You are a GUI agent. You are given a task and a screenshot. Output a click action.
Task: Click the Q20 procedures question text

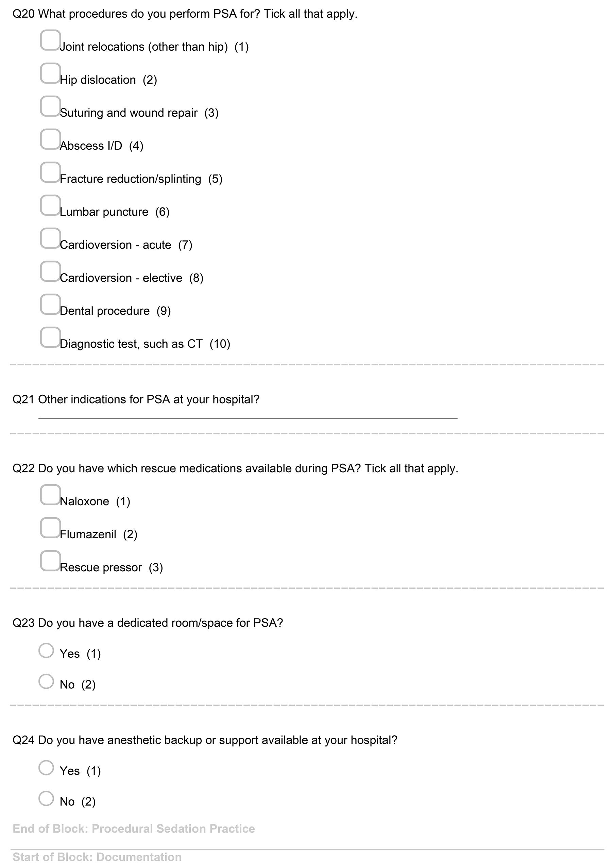[x=185, y=14]
